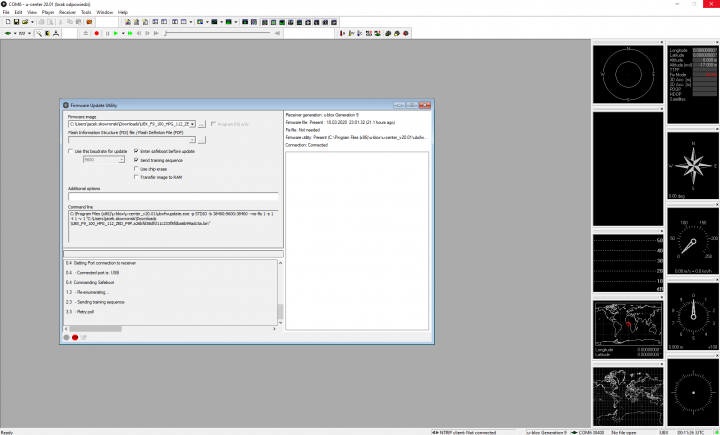Screen dimensions: 720x435
Task: Click the receiver connection icon
Action: coord(9,33)
